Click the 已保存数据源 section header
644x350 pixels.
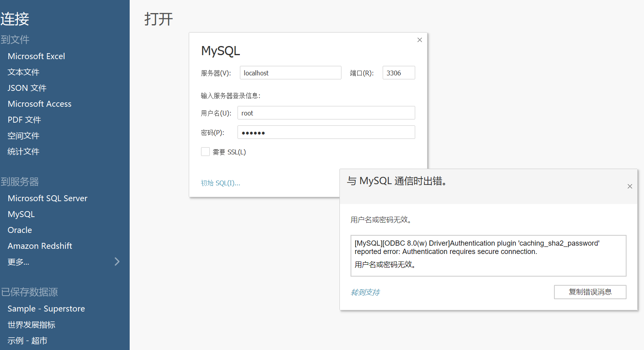point(29,292)
